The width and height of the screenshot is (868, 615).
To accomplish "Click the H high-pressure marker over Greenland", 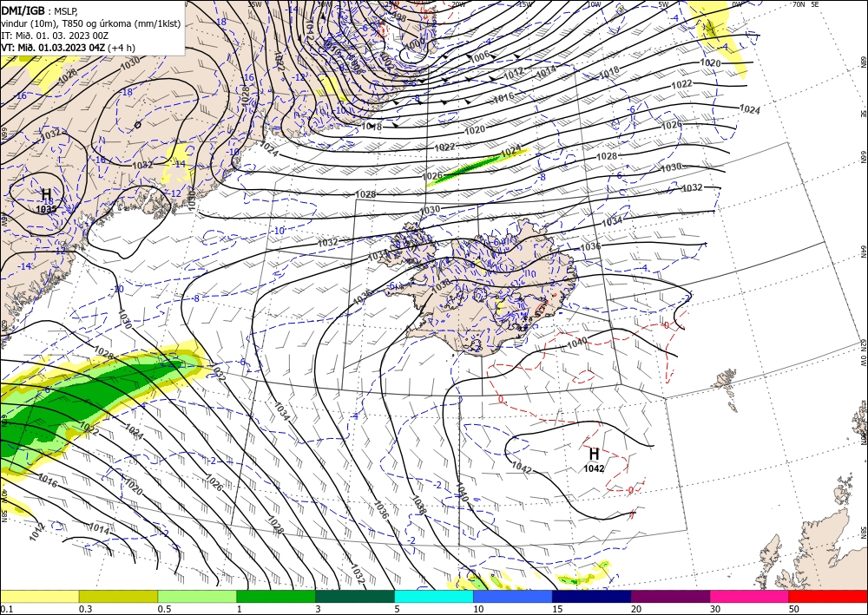I will [x=47, y=194].
